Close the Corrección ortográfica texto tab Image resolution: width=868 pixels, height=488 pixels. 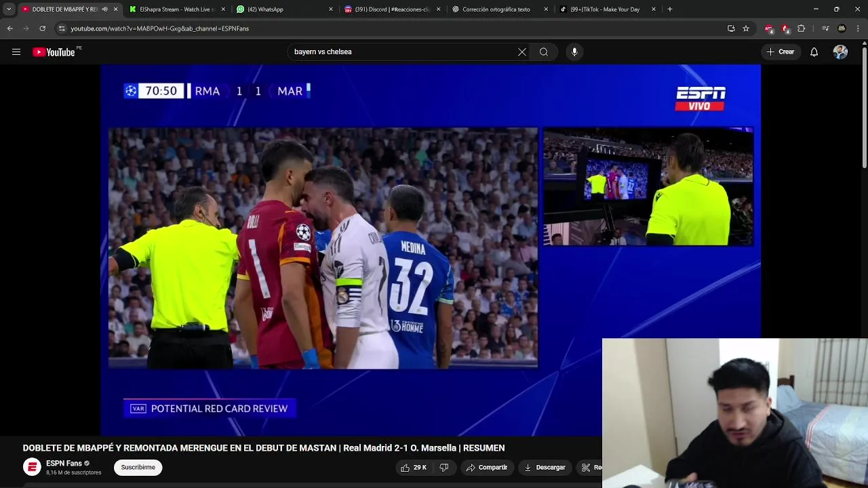click(x=546, y=9)
